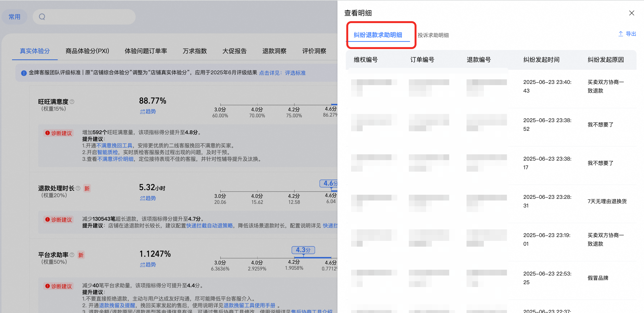Click the search magnifier icon
The width and height of the screenshot is (644, 313).
42,17
